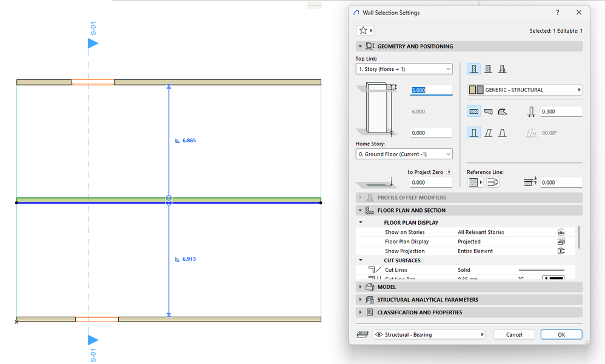
Task: Select double-slanted wall complexity option
Action: pos(502,133)
